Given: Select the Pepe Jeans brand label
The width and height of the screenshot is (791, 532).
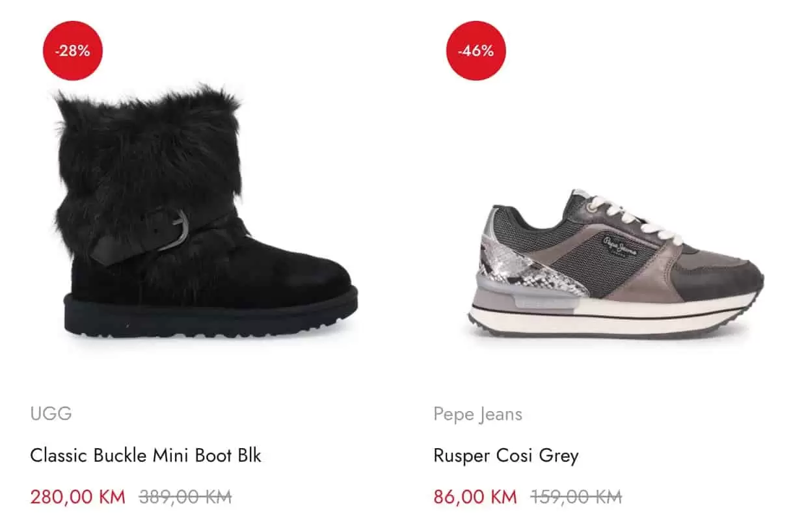Looking at the screenshot, I should click(x=477, y=414).
